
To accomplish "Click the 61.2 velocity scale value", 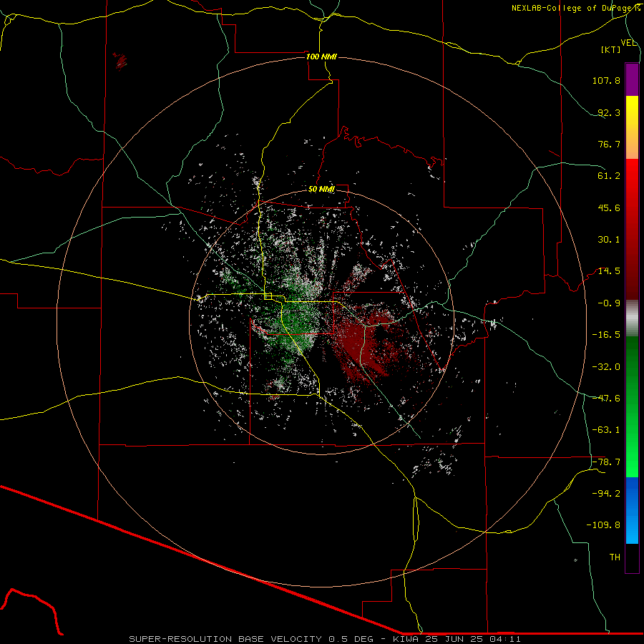I will click(x=609, y=176).
